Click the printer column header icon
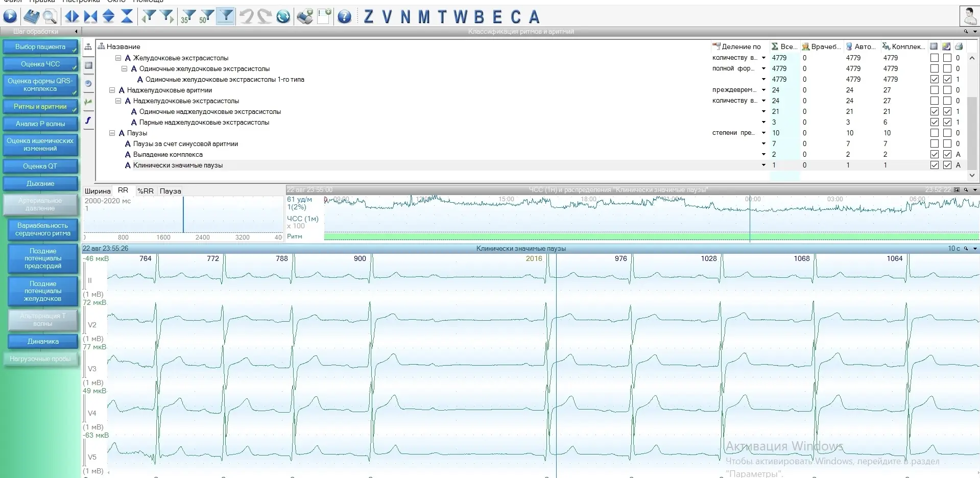Viewport: 980px width, 478px height. [x=959, y=46]
